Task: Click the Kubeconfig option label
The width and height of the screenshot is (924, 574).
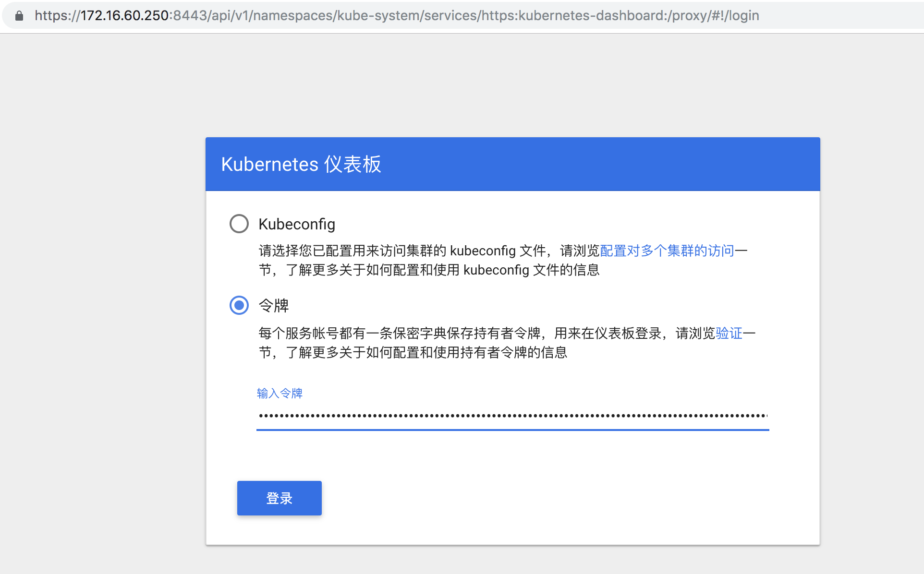Action: tap(297, 224)
